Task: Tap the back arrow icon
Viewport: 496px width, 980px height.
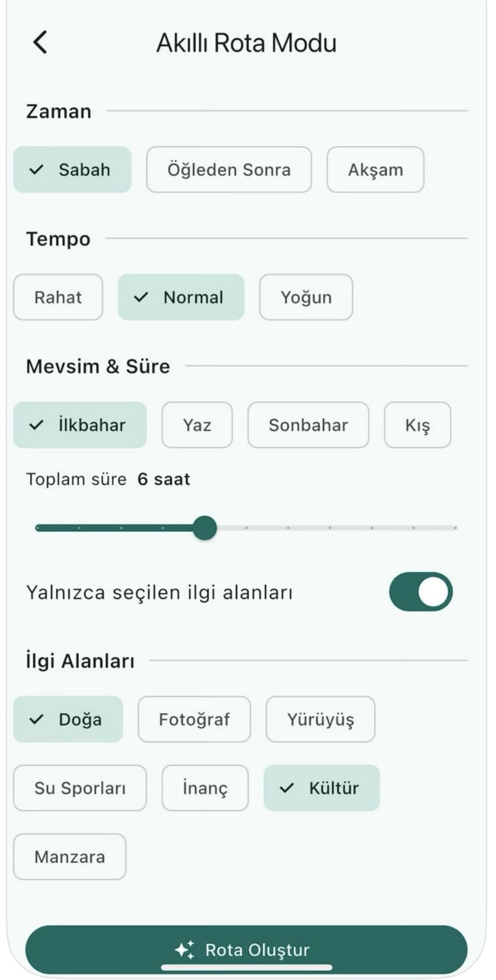Action: (x=40, y=42)
